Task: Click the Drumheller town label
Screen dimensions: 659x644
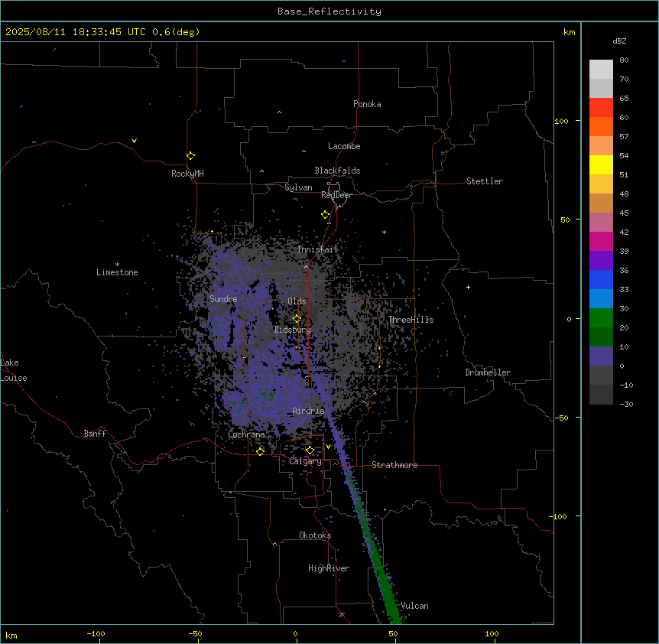Action: [488, 372]
